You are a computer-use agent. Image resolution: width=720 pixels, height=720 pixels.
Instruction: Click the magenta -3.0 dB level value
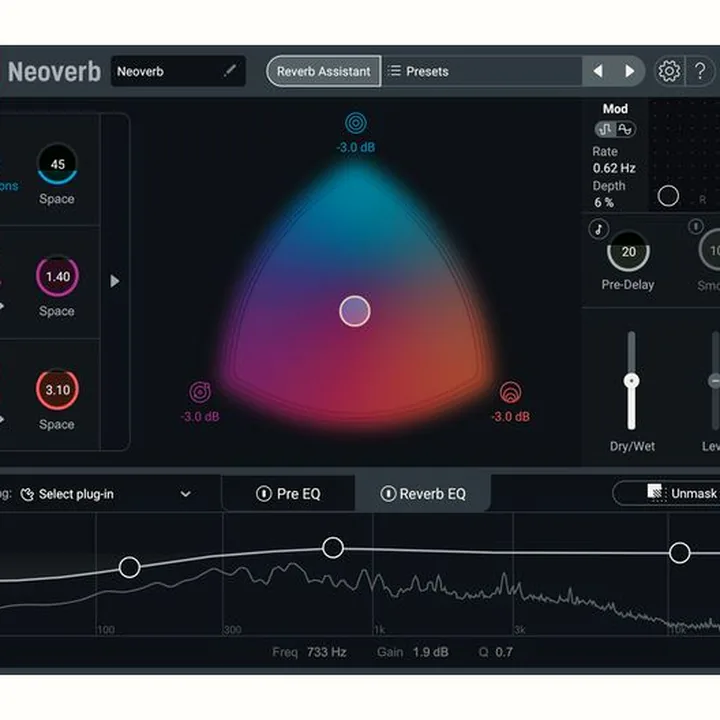(200, 416)
